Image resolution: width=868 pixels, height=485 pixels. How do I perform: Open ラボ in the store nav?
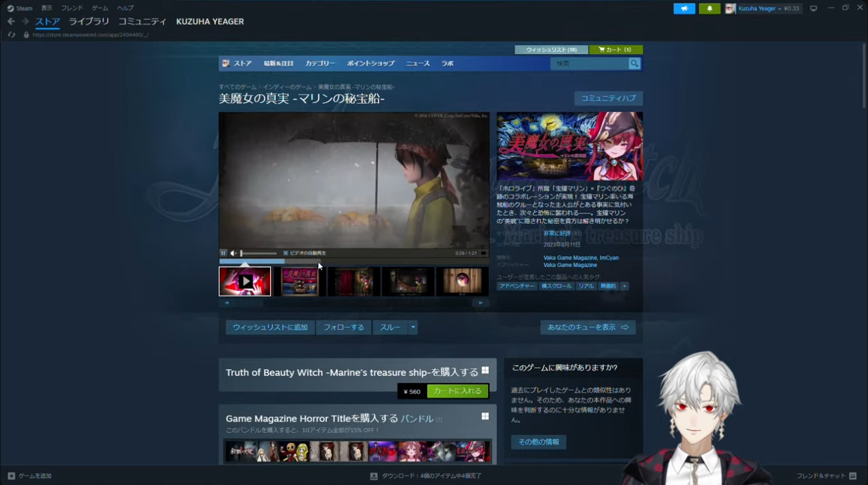(448, 63)
